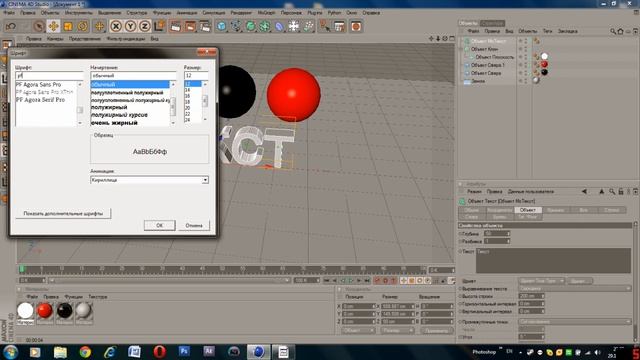
Task: Select the red material swatch
Action: click(44, 311)
